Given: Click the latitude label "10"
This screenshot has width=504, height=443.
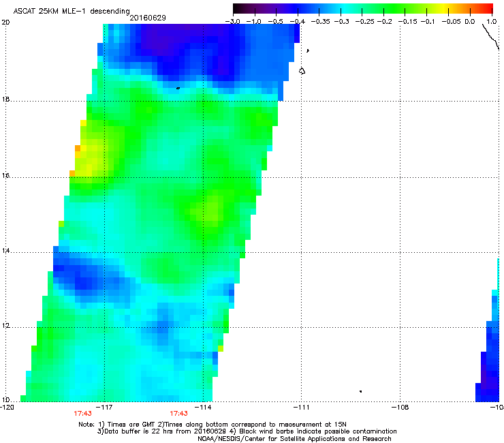Looking at the screenshot, I should point(5,400).
